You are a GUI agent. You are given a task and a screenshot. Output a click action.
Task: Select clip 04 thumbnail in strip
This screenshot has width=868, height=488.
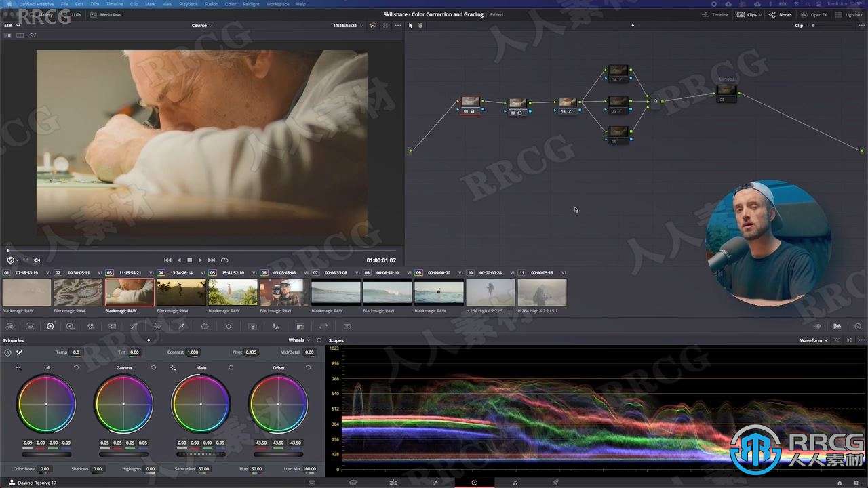click(181, 292)
